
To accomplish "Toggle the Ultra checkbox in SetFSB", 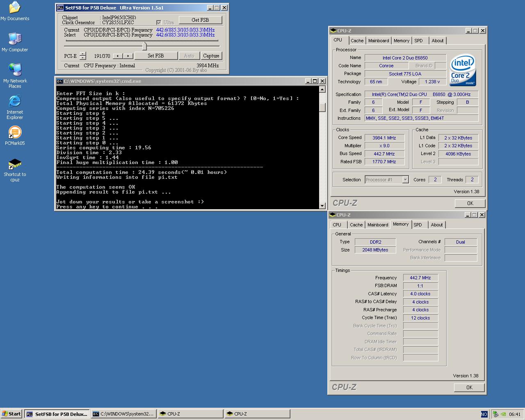I will 159,23.
